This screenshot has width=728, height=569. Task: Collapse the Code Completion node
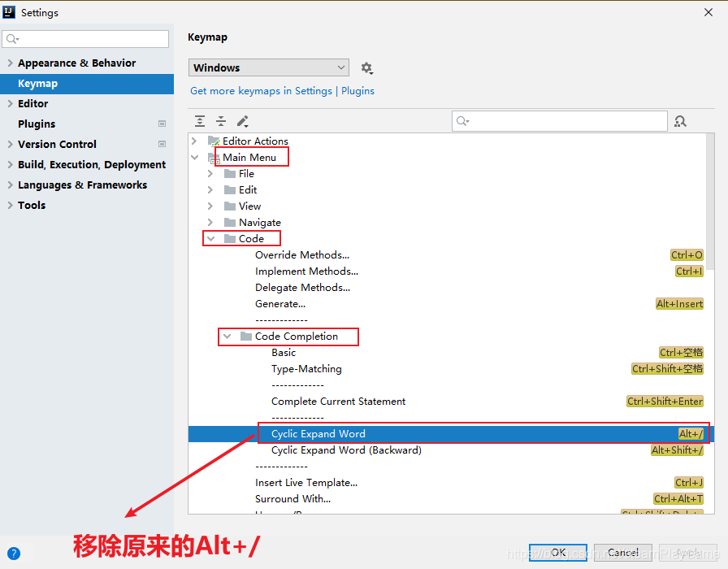pos(227,337)
